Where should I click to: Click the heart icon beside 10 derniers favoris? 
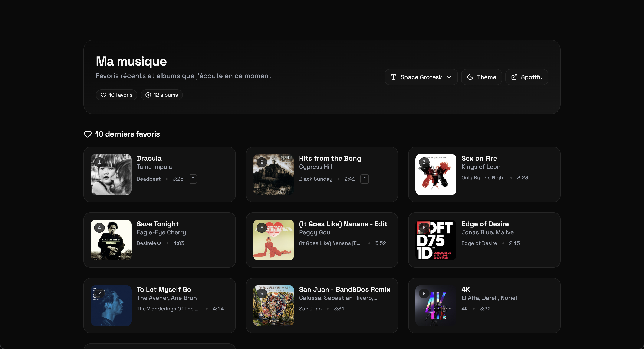pyautogui.click(x=88, y=134)
